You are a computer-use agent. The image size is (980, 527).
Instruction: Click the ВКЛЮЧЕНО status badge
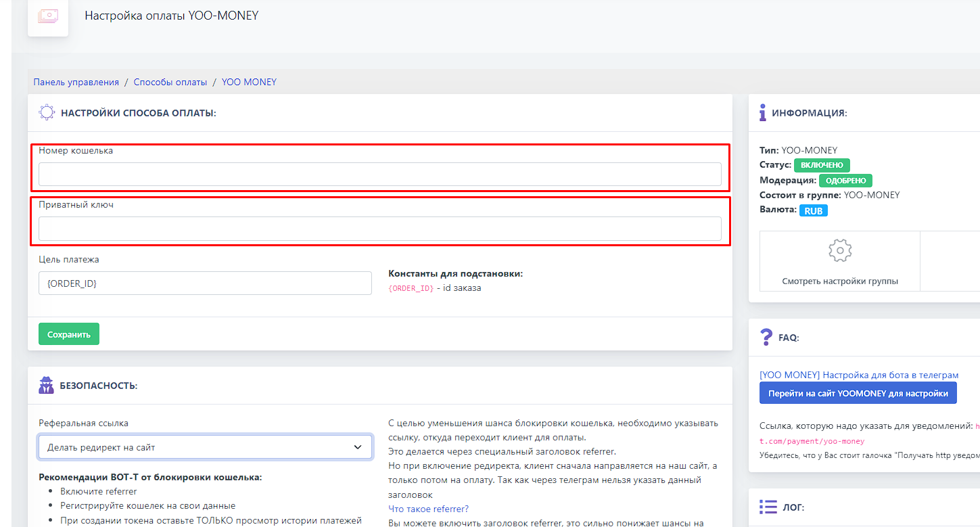[x=822, y=165]
